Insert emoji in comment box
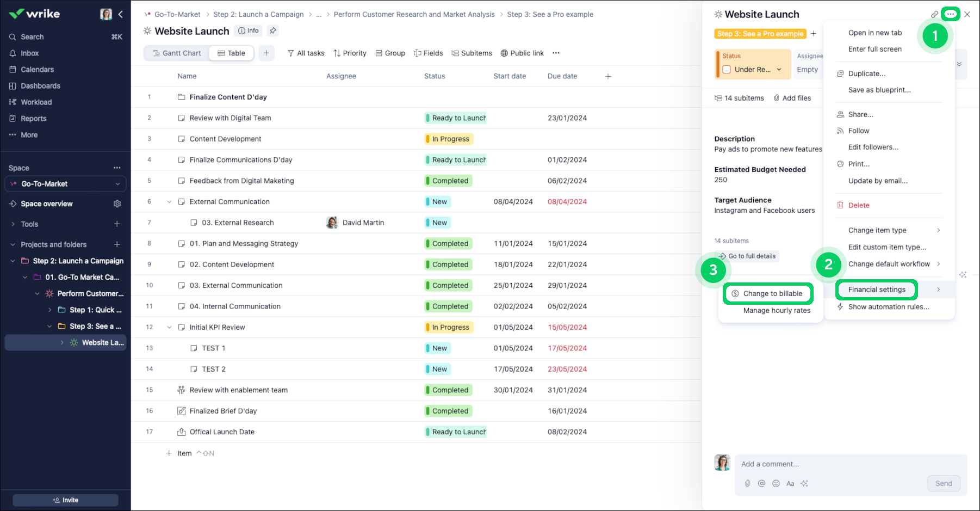Screen dimensions: 980x511 point(776,483)
